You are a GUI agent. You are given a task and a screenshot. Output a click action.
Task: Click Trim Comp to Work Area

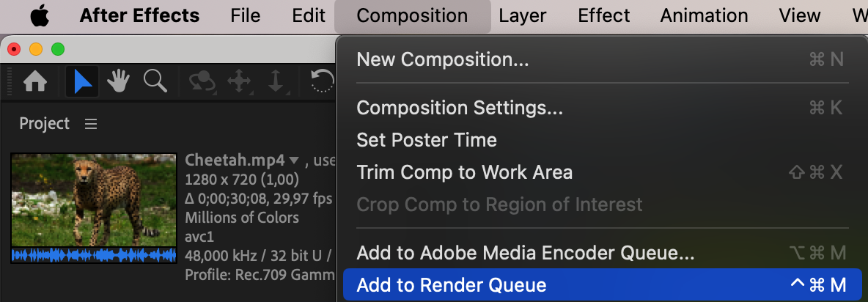(464, 172)
